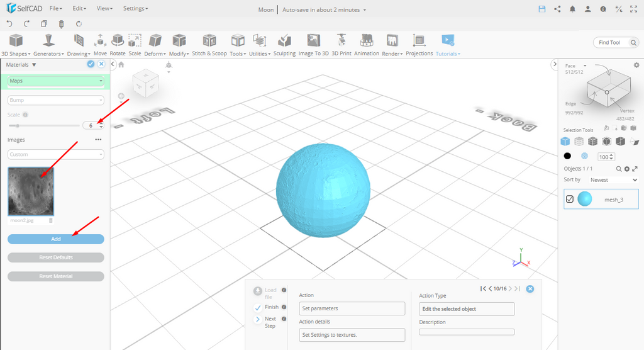This screenshot has width=644, height=350.
Task: Open the Edit menu
Action: click(x=79, y=8)
